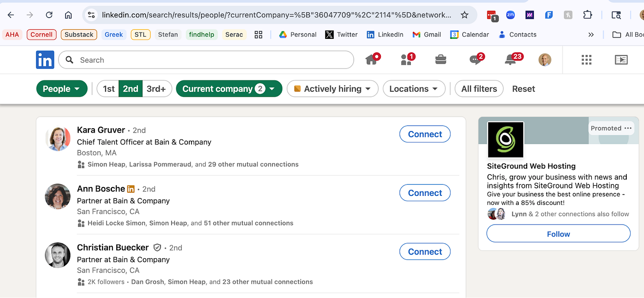Open the Stefan bookmark
Screen dimensions: 644x298
168,34
